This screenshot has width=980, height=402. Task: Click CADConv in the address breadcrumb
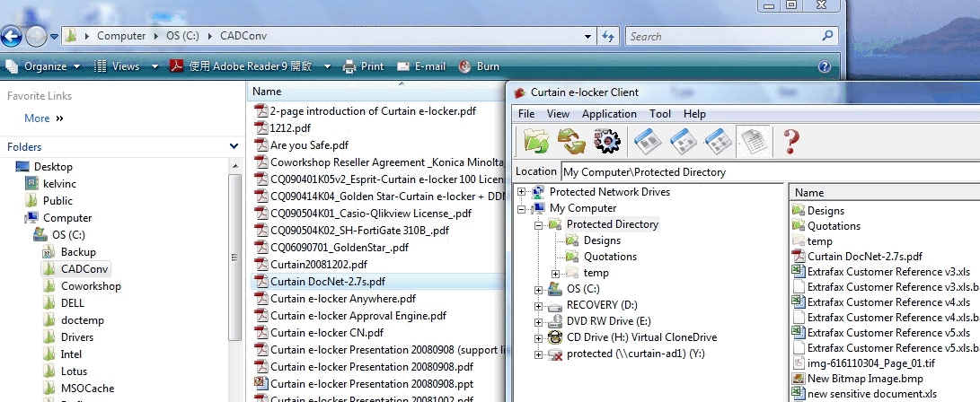click(243, 36)
